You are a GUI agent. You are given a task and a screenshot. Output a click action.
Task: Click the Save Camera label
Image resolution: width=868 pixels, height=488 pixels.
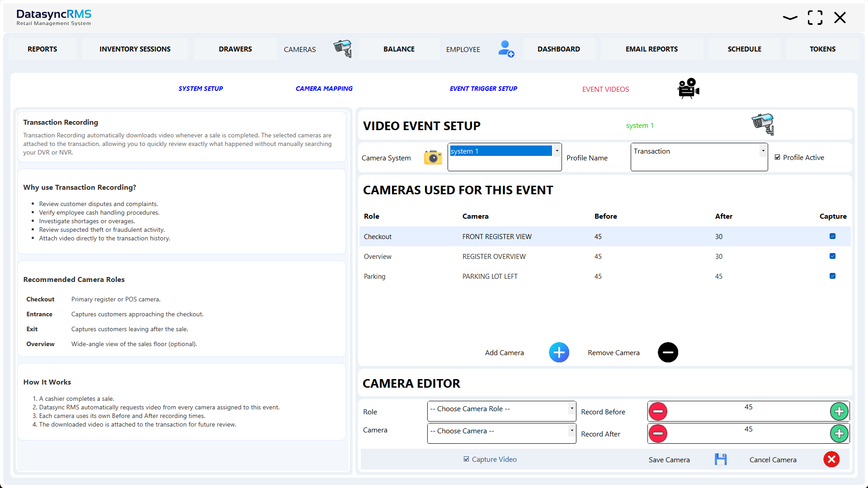(669, 460)
